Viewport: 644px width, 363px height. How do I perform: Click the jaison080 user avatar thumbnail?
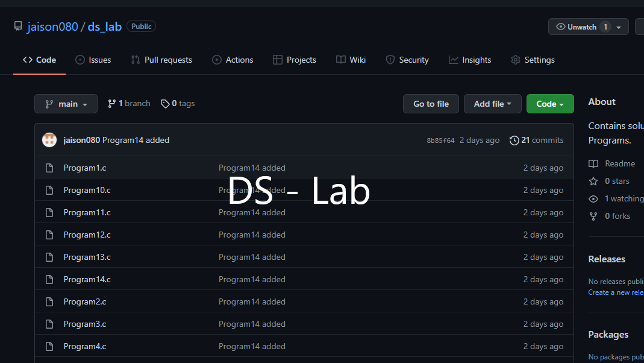click(x=49, y=140)
